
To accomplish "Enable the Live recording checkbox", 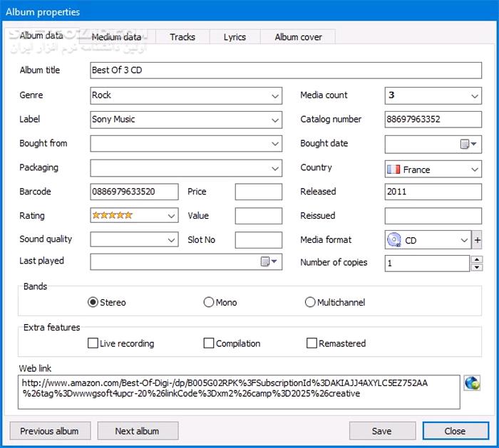I will pos(93,343).
